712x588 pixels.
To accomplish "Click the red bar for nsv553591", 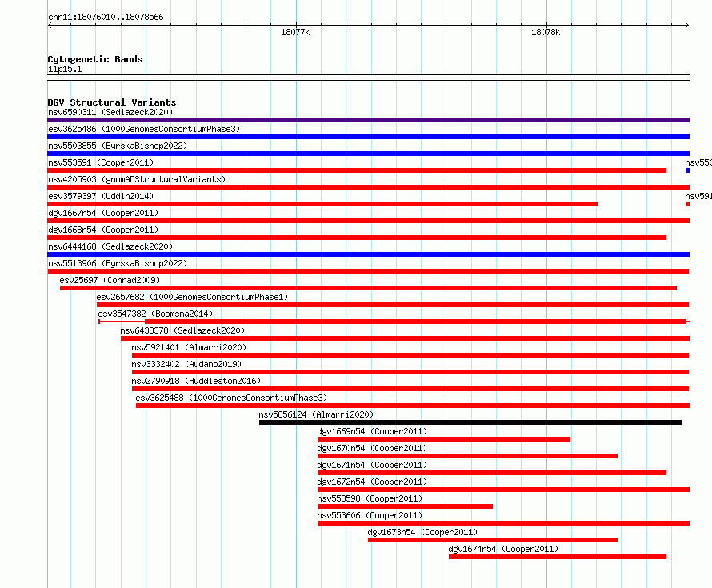I will click(357, 170).
